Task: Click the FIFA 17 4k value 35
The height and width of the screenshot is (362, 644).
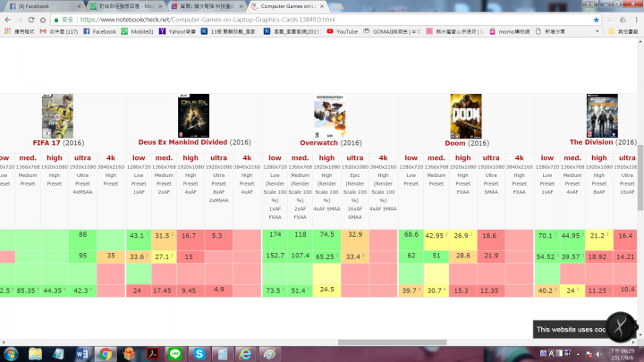Action: coord(111,256)
